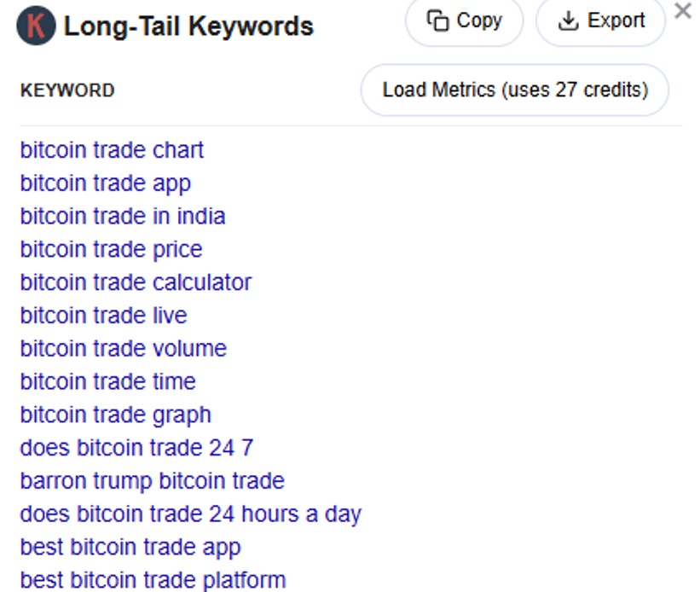Visit the 'bitcoin trade live' keyword link

(103, 316)
